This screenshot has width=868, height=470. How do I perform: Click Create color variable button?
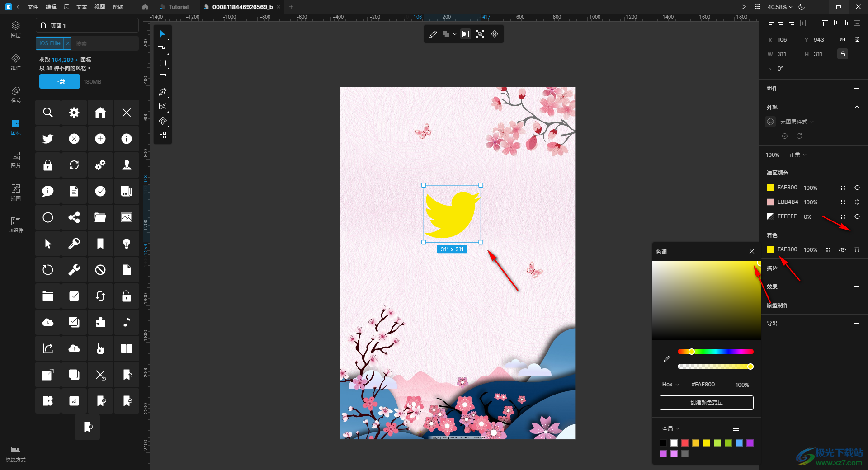coord(706,403)
